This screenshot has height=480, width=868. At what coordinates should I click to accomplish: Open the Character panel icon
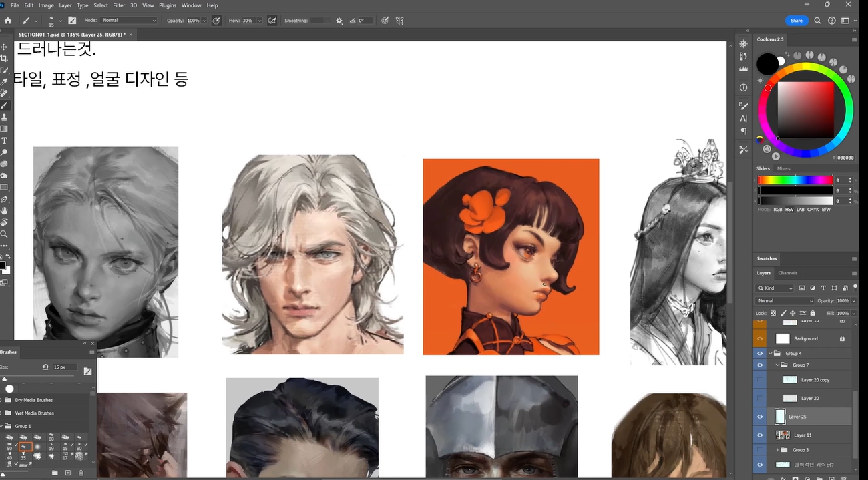tap(743, 118)
